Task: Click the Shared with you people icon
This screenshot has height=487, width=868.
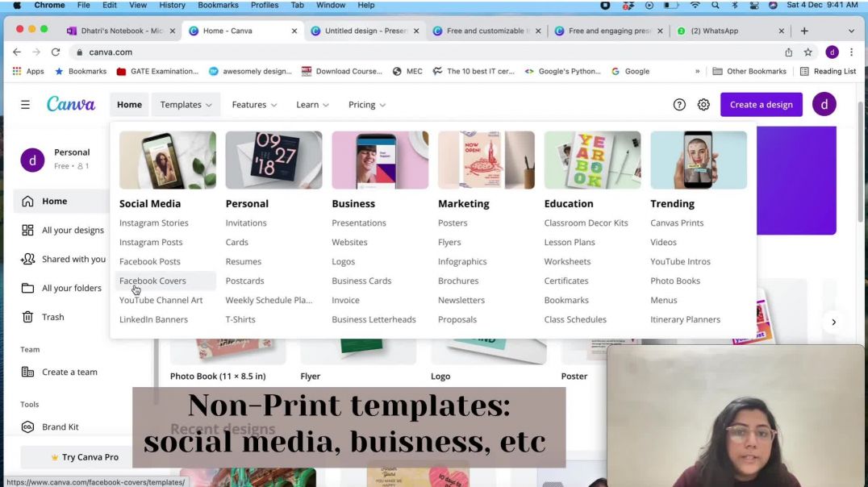Action: point(27,259)
